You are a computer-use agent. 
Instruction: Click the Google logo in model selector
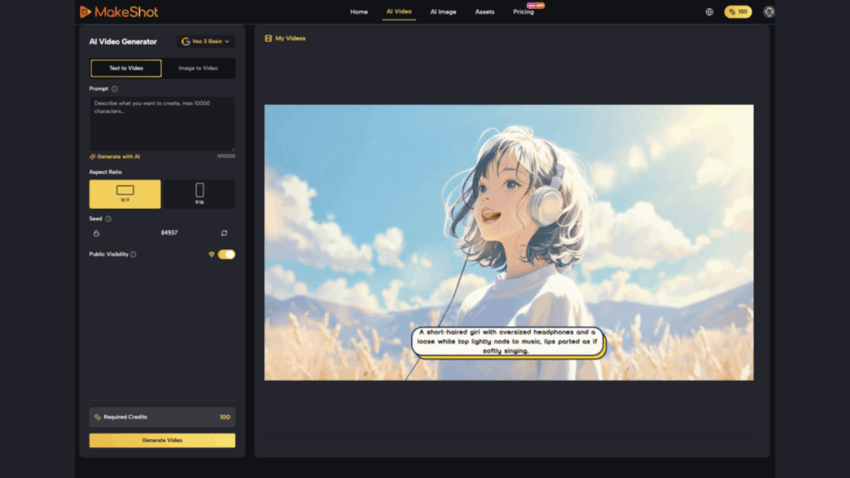pos(185,41)
